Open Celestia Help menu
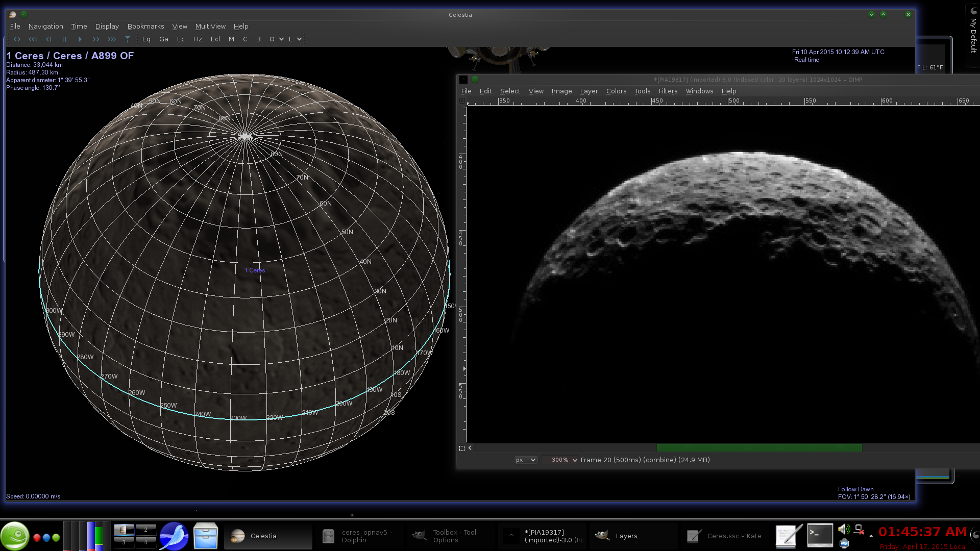This screenshot has width=980, height=551. coord(241,27)
